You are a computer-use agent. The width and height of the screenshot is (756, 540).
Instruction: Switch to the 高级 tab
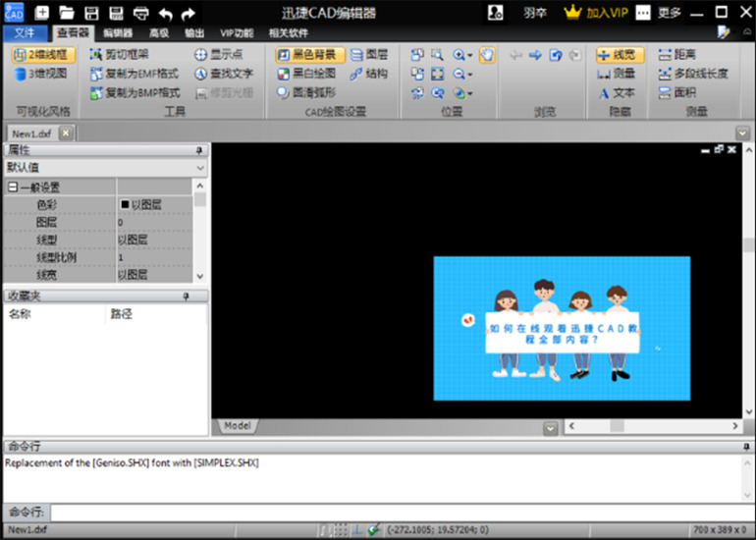tap(159, 32)
